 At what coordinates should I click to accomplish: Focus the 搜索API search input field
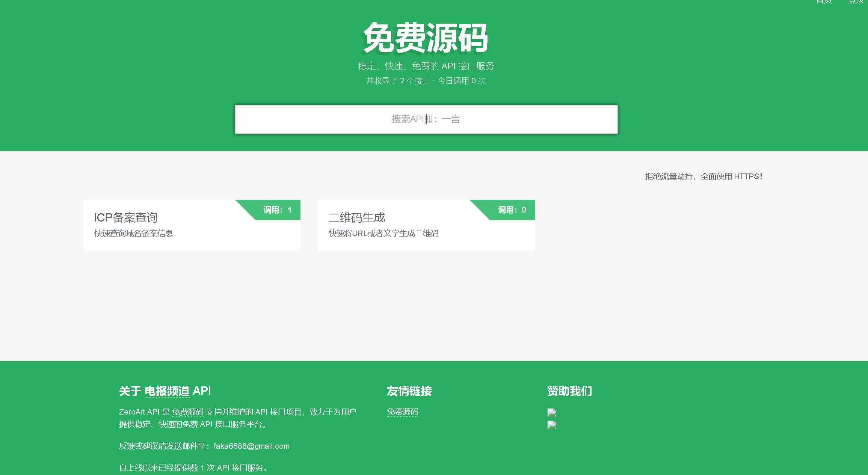pyautogui.click(x=426, y=119)
